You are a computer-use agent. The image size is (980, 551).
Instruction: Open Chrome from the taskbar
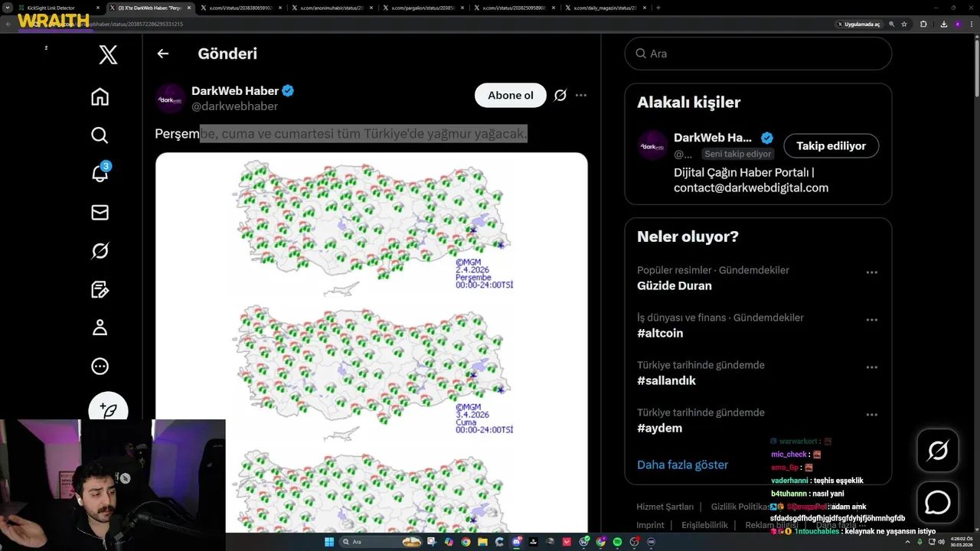pyautogui.click(x=466, y=542)
